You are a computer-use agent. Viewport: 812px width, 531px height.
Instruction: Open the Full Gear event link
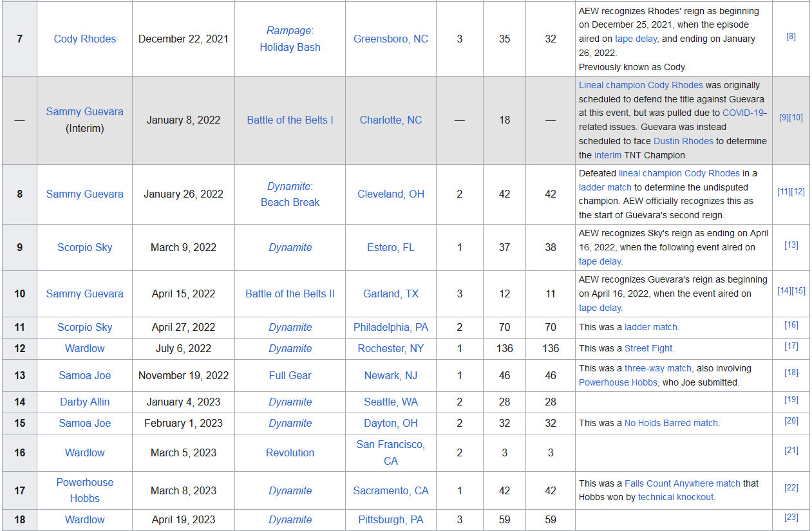coord(290,375)
